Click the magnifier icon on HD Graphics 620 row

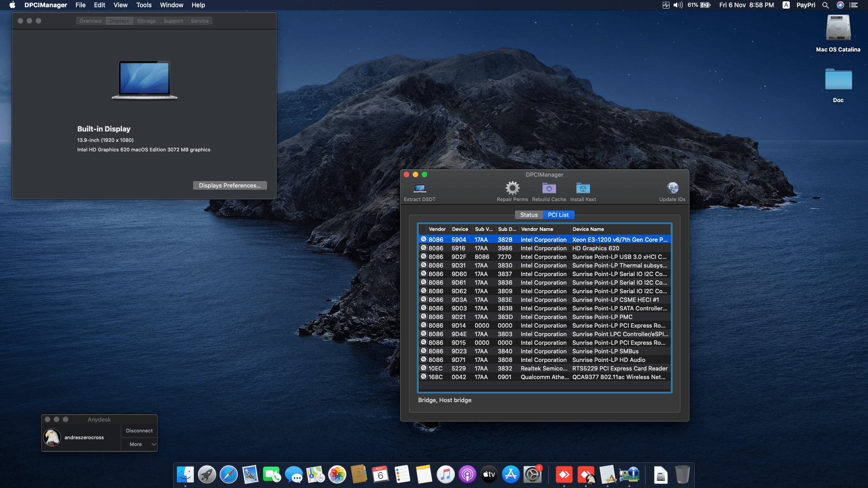coord(424,248)
